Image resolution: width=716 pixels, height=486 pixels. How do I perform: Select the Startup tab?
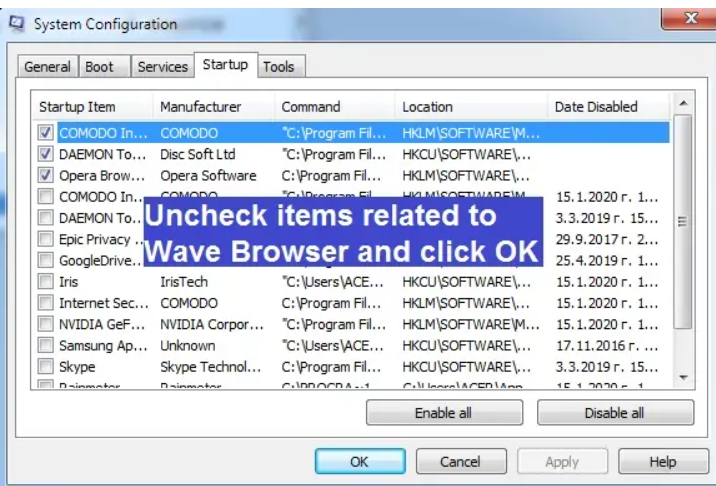point(226,65)
